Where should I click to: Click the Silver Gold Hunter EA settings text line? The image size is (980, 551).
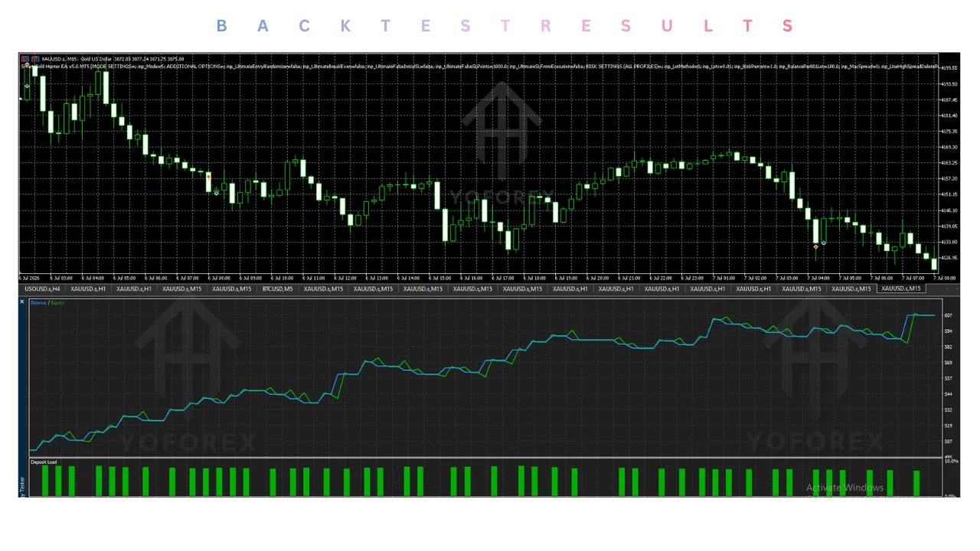[x=479, y=67]
